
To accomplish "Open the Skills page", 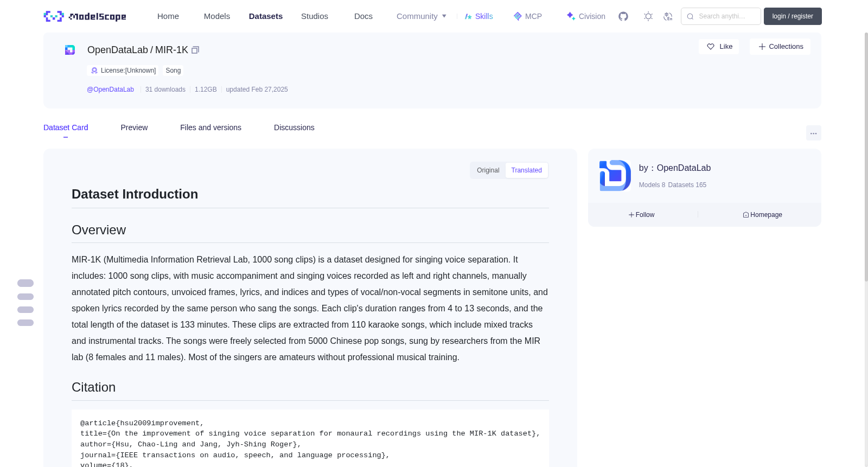I will point(478,16).
